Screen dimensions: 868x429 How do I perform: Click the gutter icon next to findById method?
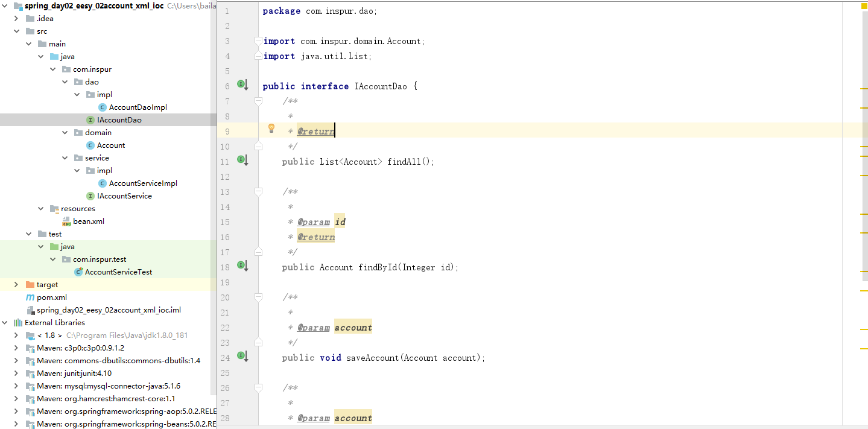pyautogui.click(x=242, y=266)
